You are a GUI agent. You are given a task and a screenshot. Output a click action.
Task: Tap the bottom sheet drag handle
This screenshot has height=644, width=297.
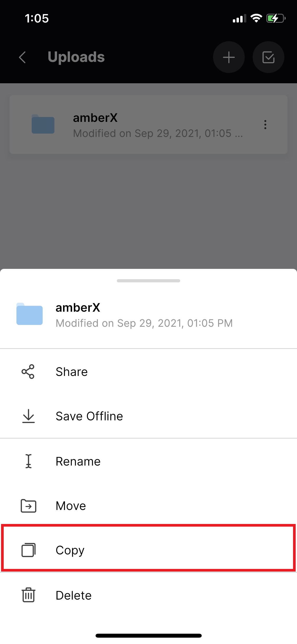tap(148, 281)
